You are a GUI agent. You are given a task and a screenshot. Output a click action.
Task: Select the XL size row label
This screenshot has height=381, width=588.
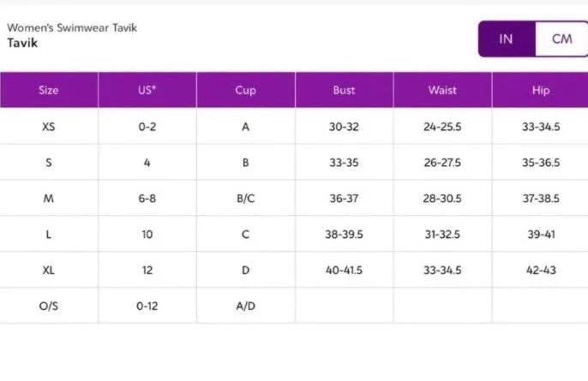tap(49, 271)
